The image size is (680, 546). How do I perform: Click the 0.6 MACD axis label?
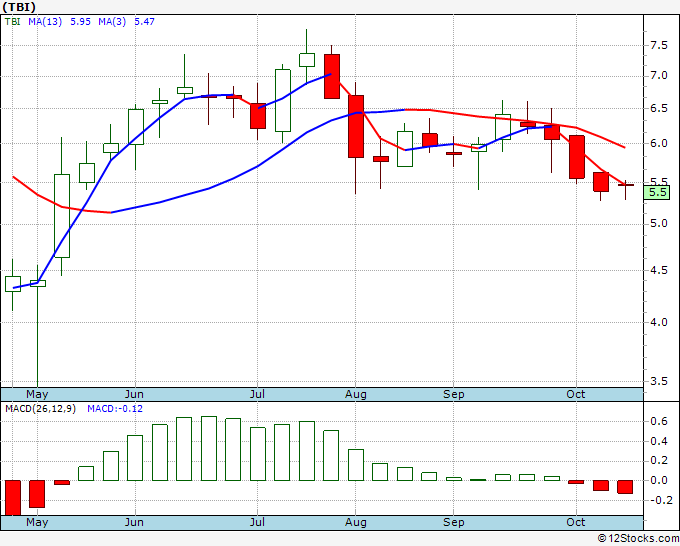(658, 421)
